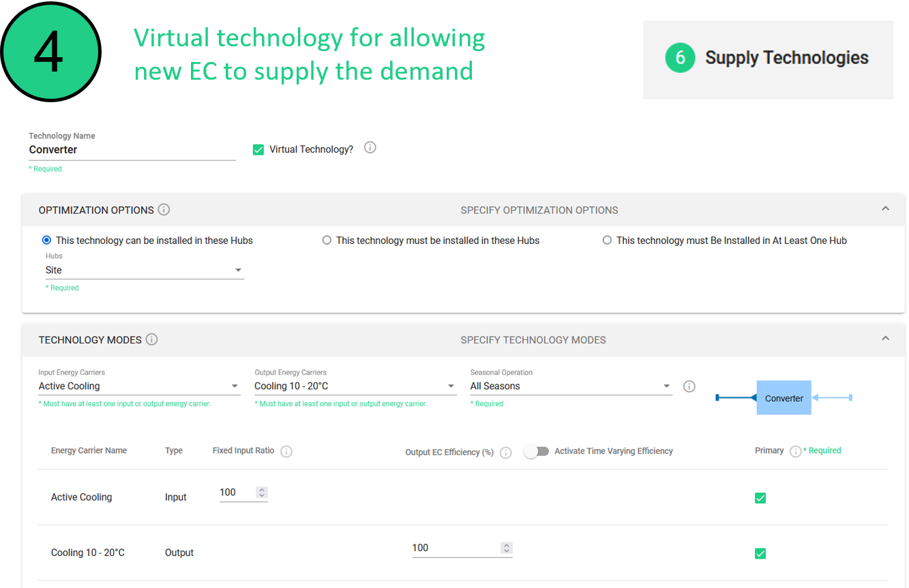Uncheck Primary for Cooling 10 - 20°C row
The height and width of the screenshot is (588, 909).
pos(760,553)
